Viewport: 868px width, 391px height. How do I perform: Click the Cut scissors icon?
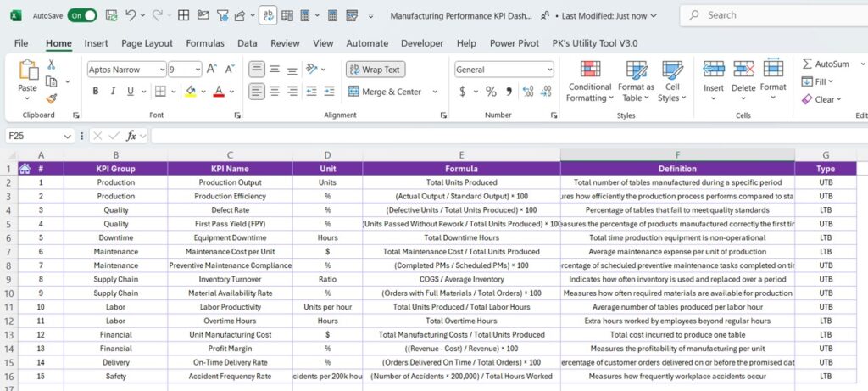[52, 64]
